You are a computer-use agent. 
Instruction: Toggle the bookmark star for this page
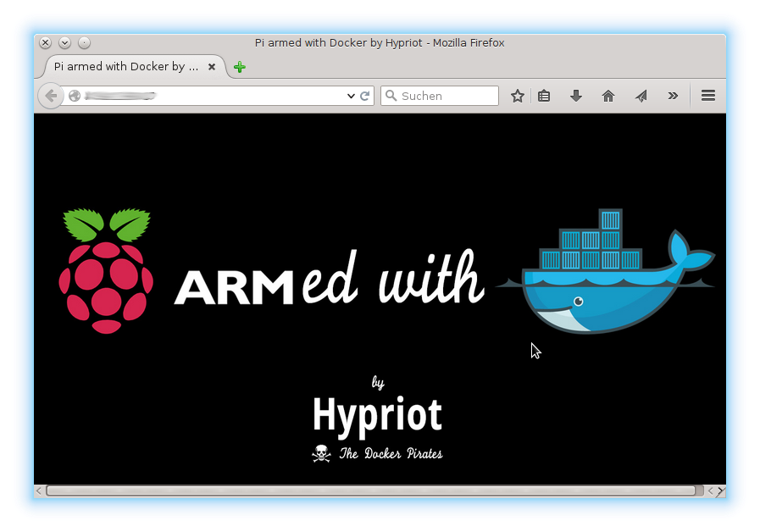click(518, 96)
